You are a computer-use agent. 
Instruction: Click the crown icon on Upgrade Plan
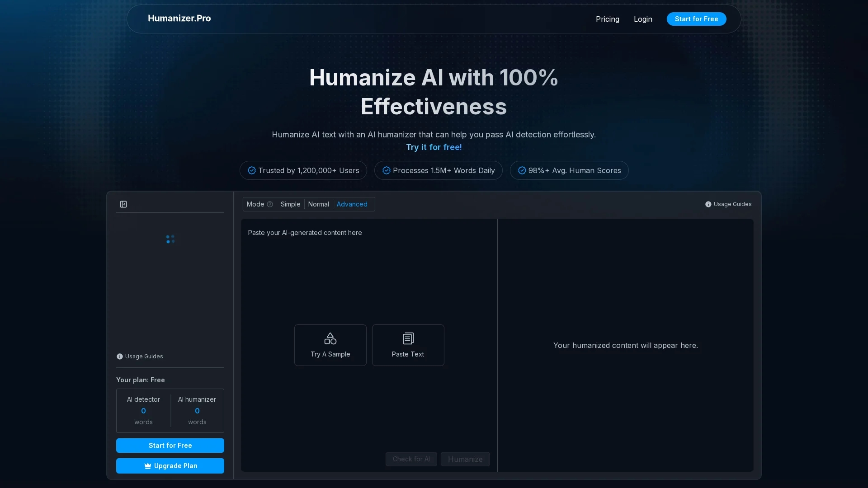click(147, 466)
